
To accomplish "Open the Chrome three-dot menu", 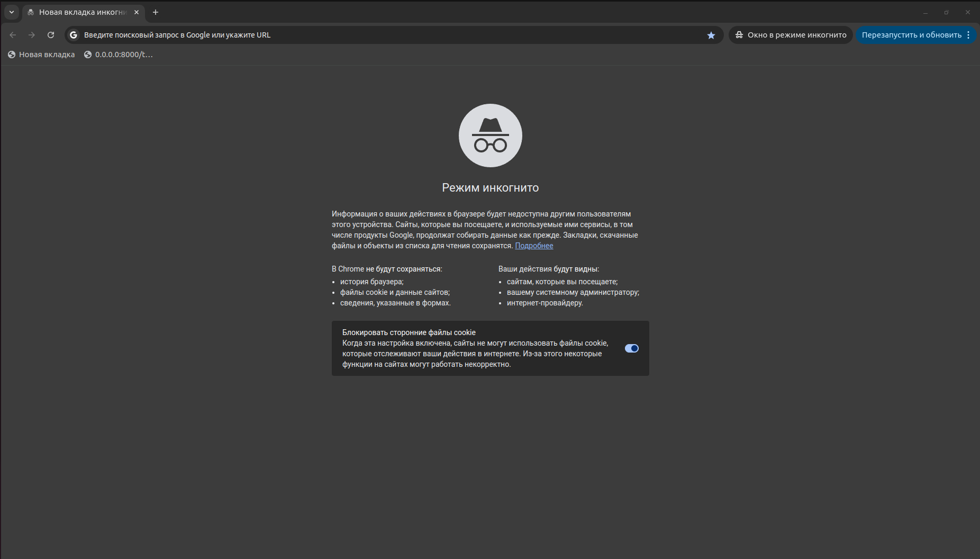I will click(968, 35).
